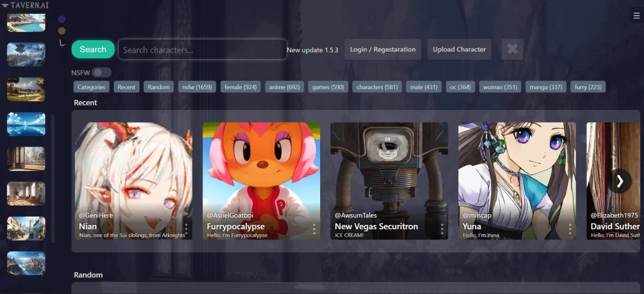Filter by female (924) tag
Image resolution: width=644 pixels, height=294 pixels.
point(241,87)
